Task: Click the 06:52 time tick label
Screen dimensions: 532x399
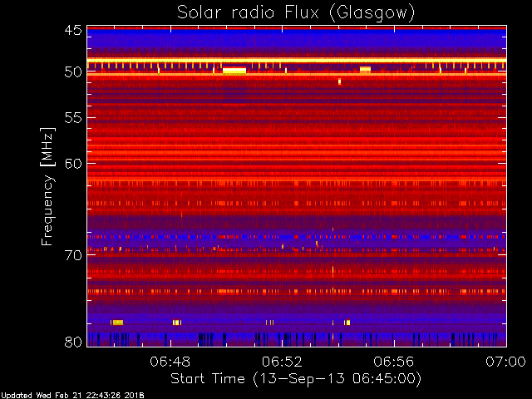Action: [282, 362]
